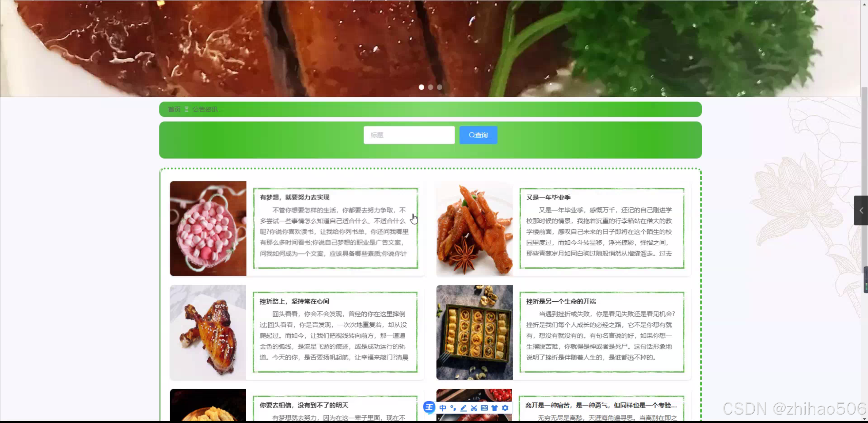
Task: Click the roasted chicken leg thumbnail
Action: pos(208,332)
